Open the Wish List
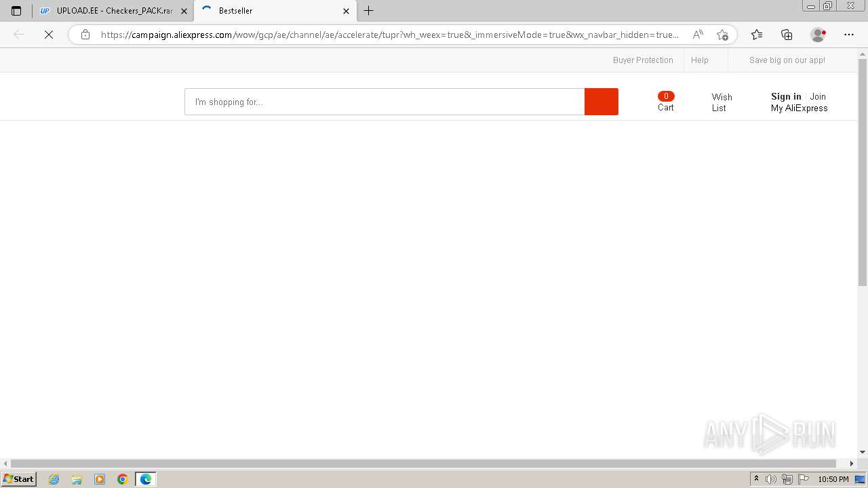The height and width of the screenshot is (488, 868). 722,102
